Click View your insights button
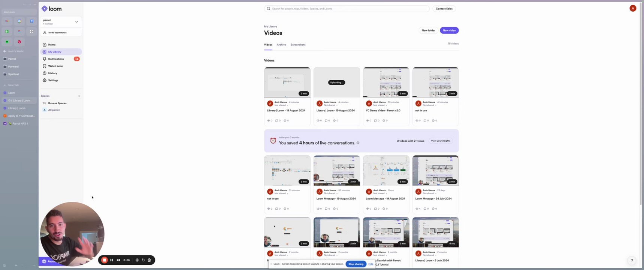The width and height of the screenshot is (644, 270). 441,141
